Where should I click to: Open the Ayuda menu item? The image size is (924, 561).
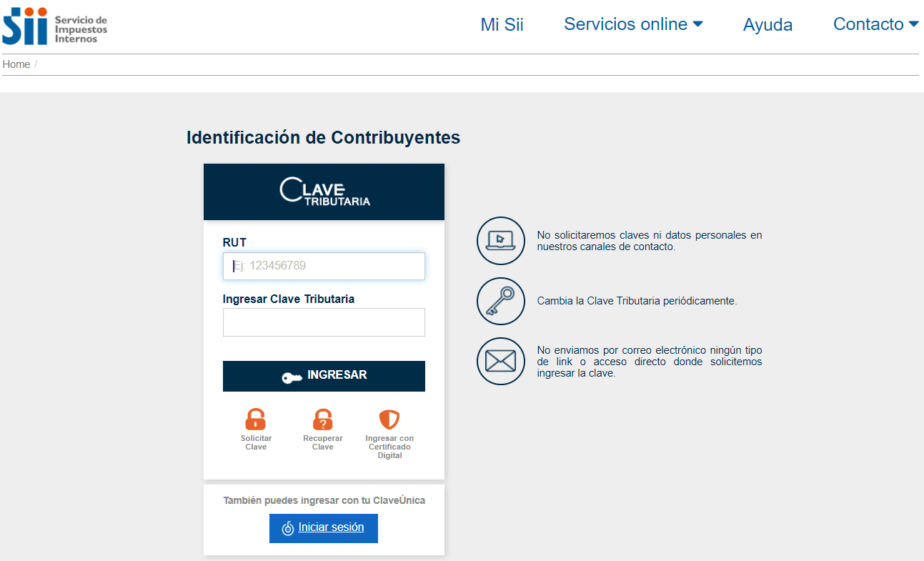click(767, 24)
